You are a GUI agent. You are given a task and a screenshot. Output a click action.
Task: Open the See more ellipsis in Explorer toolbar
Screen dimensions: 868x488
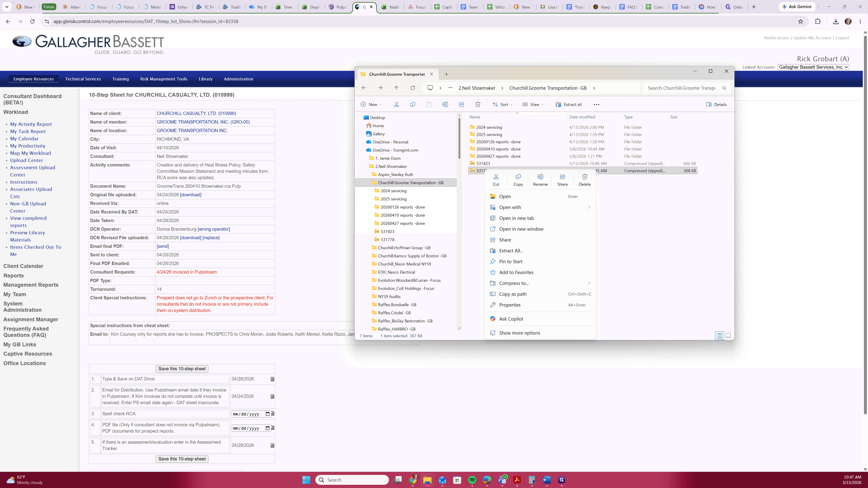tap(597, 104)
